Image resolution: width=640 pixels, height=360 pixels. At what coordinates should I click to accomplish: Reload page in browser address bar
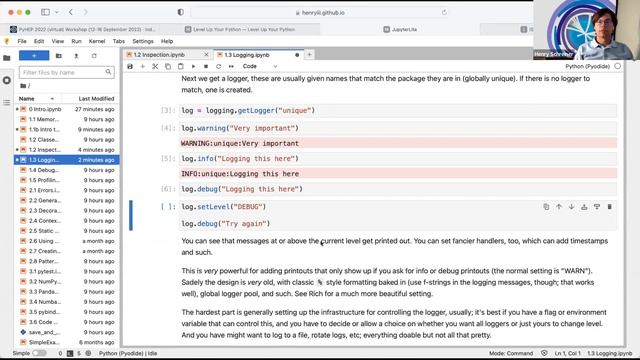click(x=444, y=13)
